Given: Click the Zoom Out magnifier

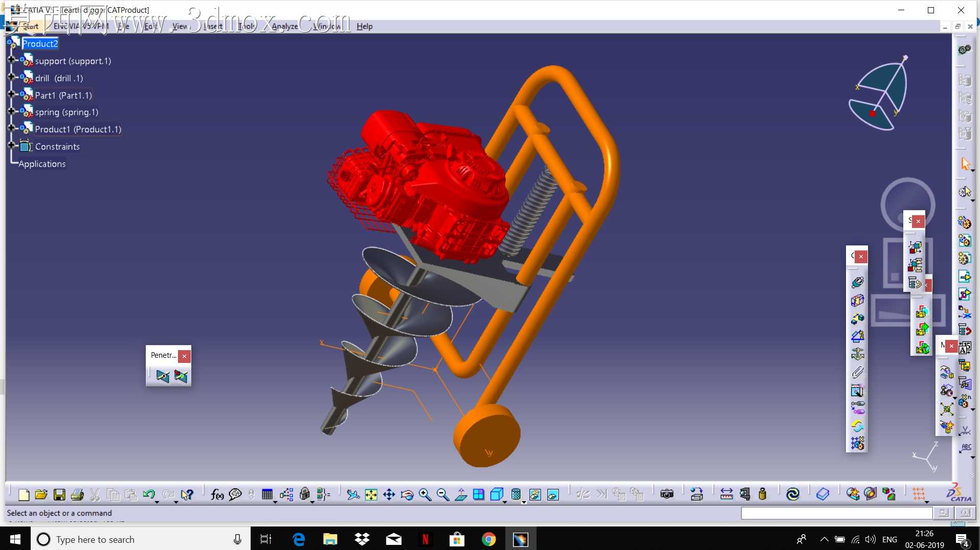Looking at the screenshot, I should [443, 494].
